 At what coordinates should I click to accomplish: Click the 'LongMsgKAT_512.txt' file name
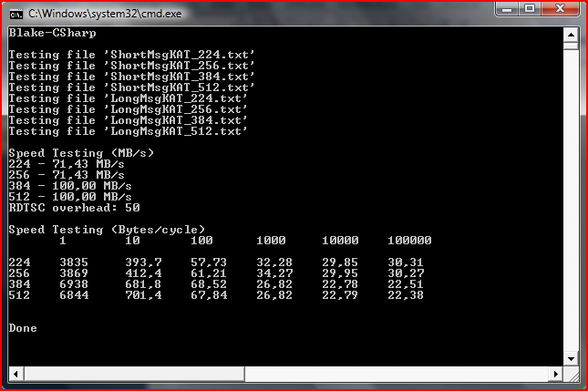[176, 131]
